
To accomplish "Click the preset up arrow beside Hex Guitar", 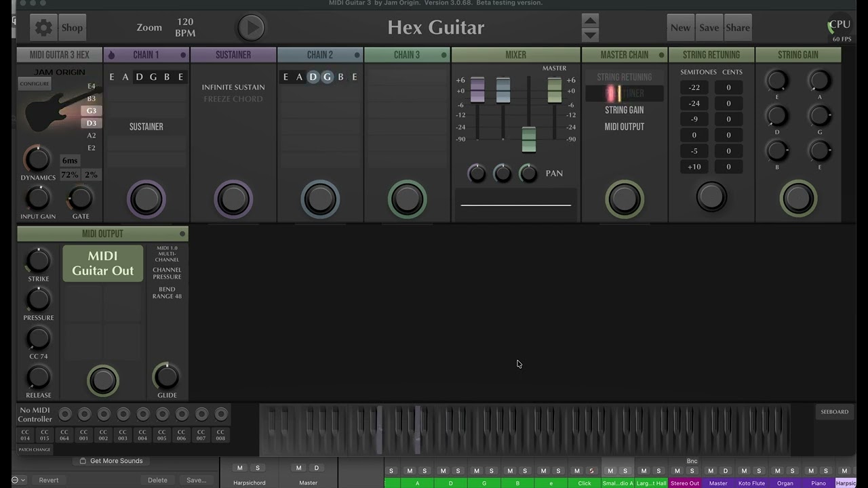I will pyautogui.click(x=590, y=20).
